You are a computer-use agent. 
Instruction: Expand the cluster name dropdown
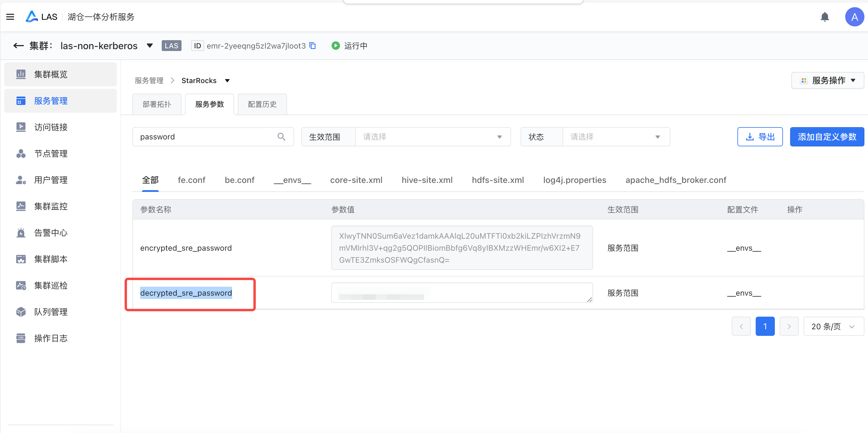pos(150,46)
